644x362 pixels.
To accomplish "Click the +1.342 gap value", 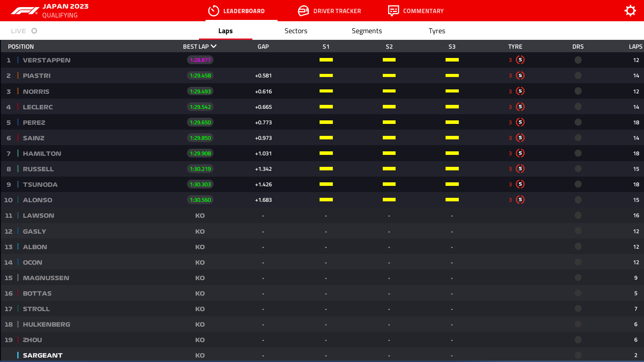I will tap(263, 169).
